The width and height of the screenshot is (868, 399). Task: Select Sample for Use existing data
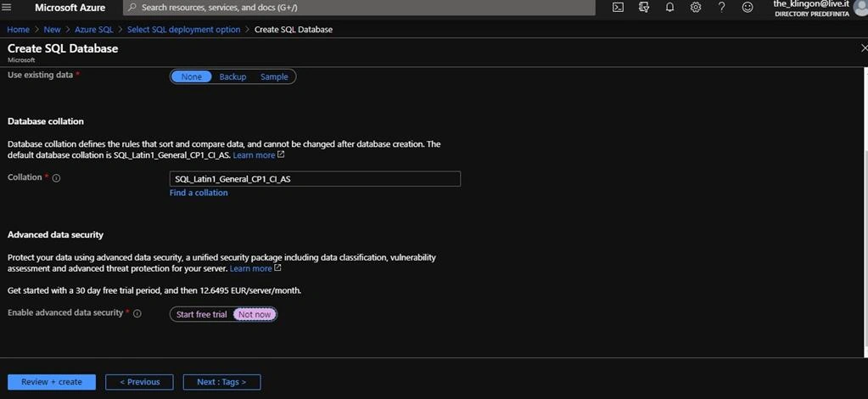coord(275,77)
